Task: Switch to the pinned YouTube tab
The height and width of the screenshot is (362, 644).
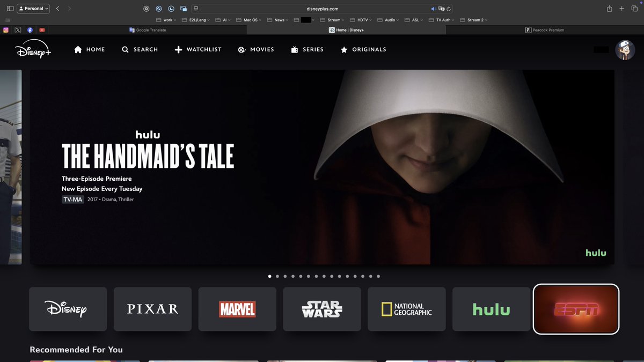Action: pos(42,30)
